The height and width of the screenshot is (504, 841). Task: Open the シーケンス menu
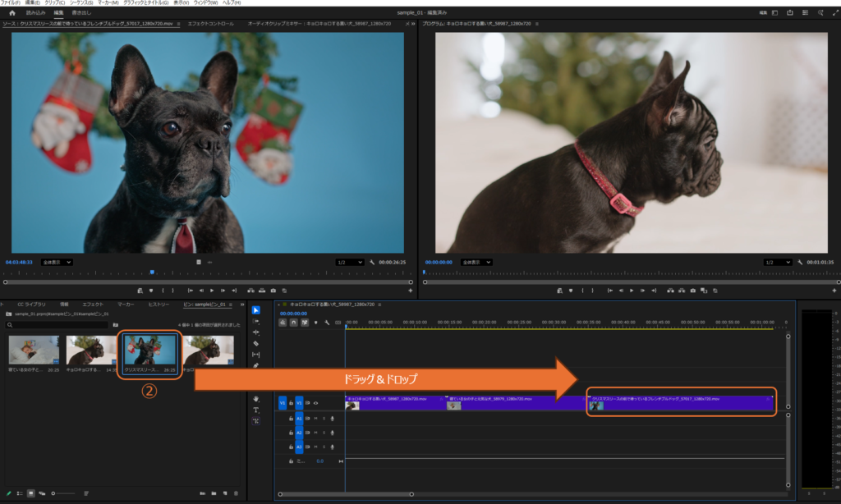click(x=80, y=3)
